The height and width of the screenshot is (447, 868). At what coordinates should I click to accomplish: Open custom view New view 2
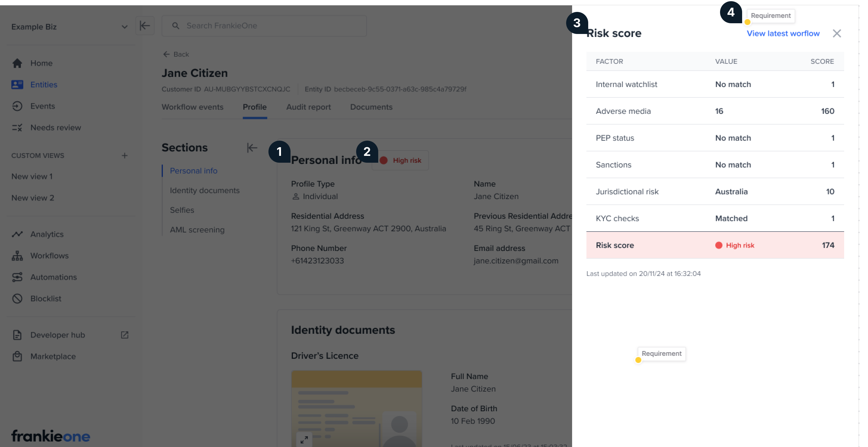(x=33, y=198)
